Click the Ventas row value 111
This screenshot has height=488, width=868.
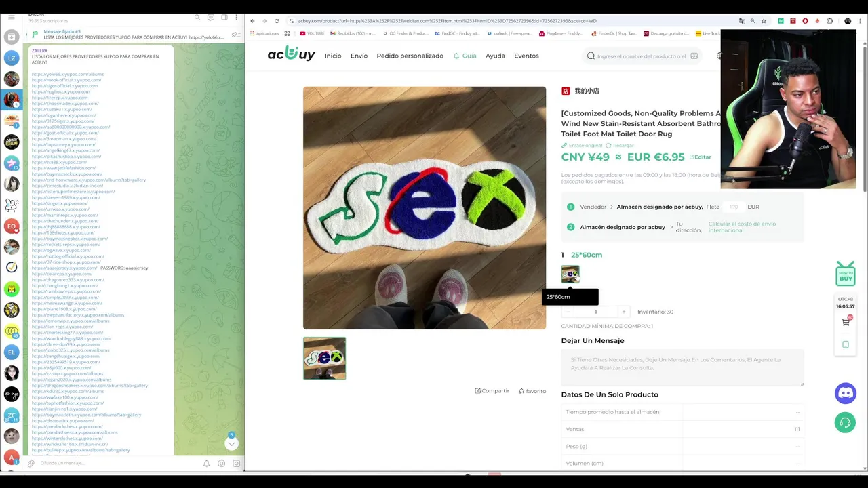(797, 429)
